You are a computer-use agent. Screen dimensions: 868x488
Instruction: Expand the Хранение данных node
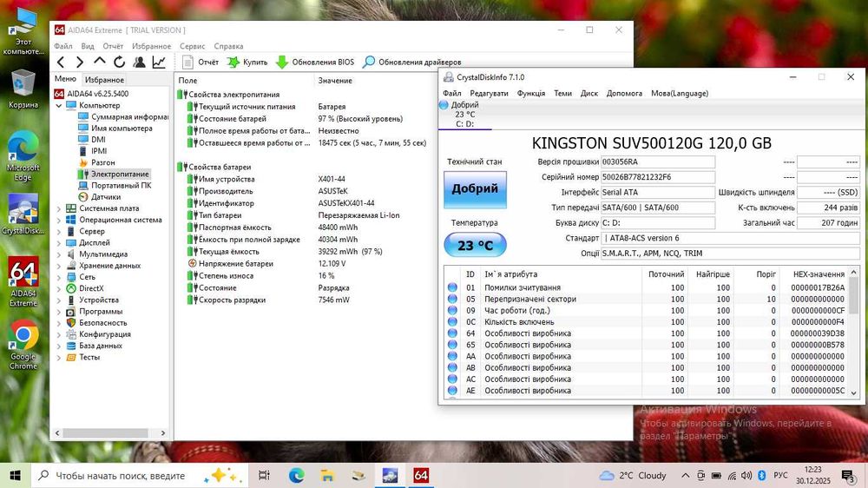coord(59,266)
